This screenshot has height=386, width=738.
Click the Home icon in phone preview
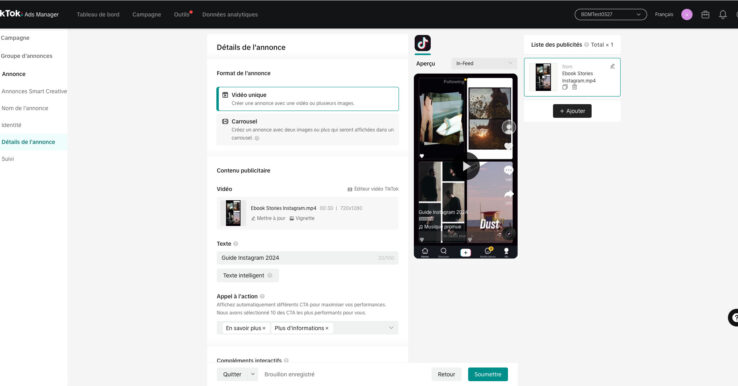click(x=425, y=252)
